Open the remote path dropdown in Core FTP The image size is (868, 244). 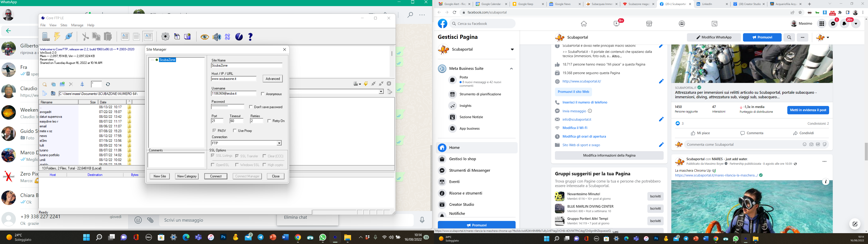tap(381, 91)
